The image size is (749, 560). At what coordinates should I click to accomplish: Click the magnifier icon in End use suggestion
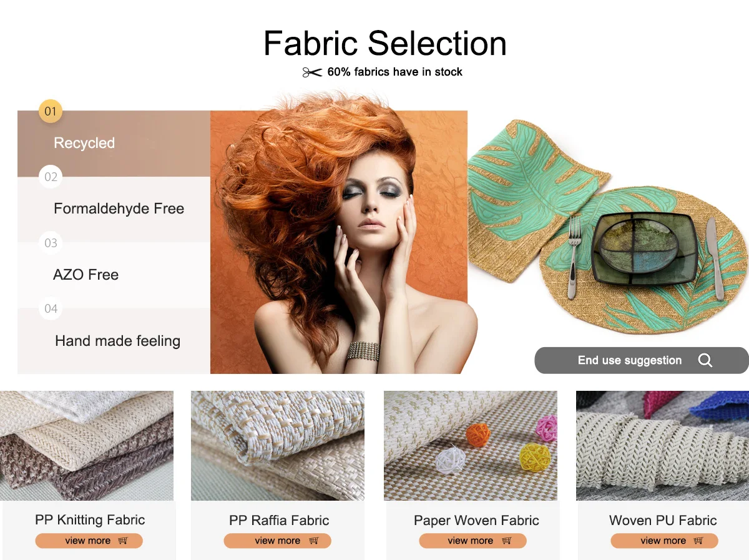pos(705,360)
